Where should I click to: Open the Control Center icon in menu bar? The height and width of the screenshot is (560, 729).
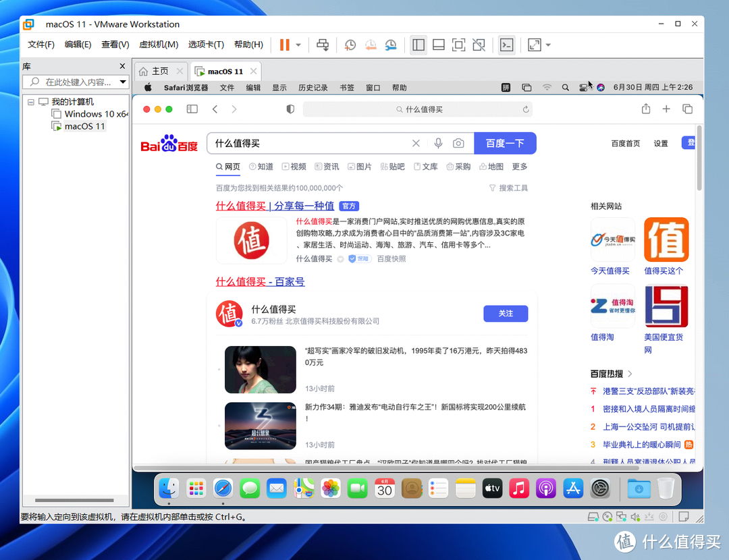coord(583,87)
